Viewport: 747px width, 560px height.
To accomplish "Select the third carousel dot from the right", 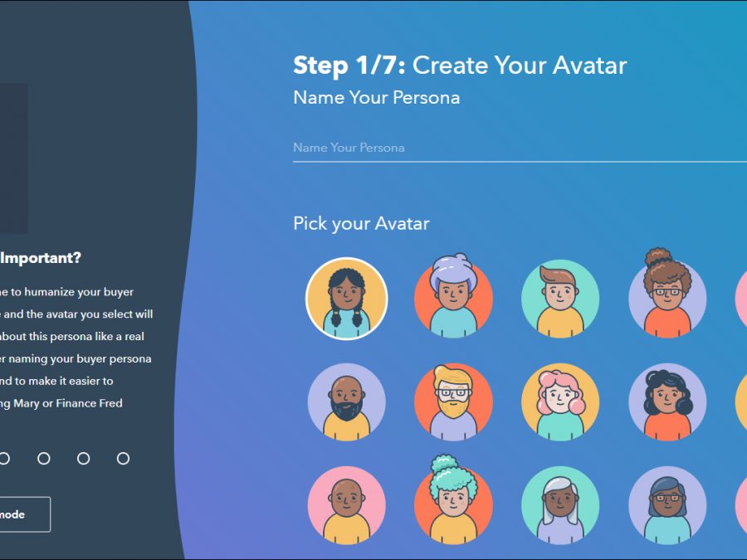I will pos(44,459).
